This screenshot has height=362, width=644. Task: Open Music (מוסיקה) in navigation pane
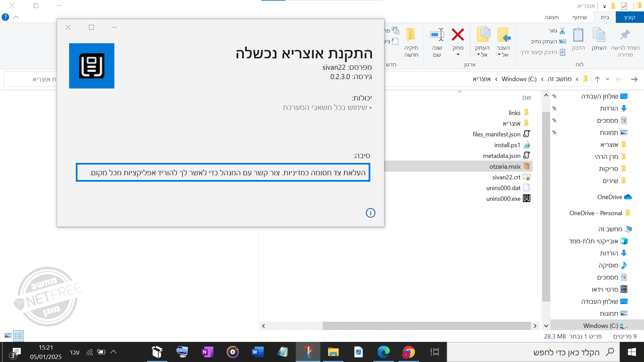pos(613,265)
